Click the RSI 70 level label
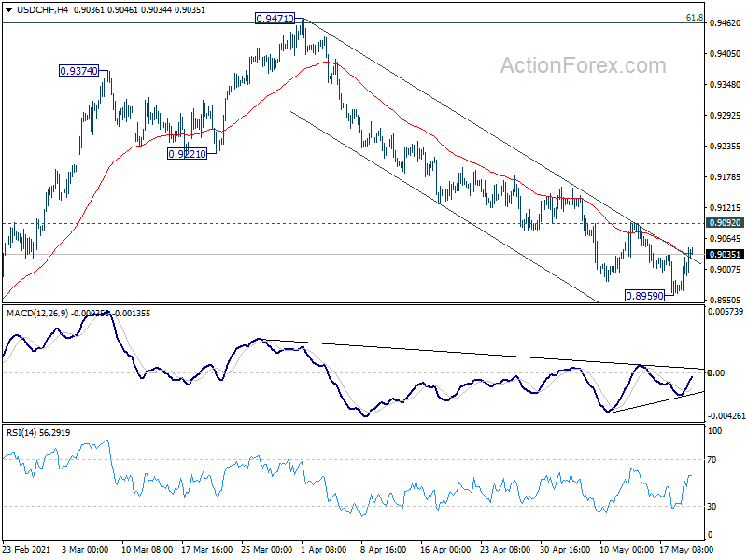The height and width of the screenshot is (560, 747). 712,460
